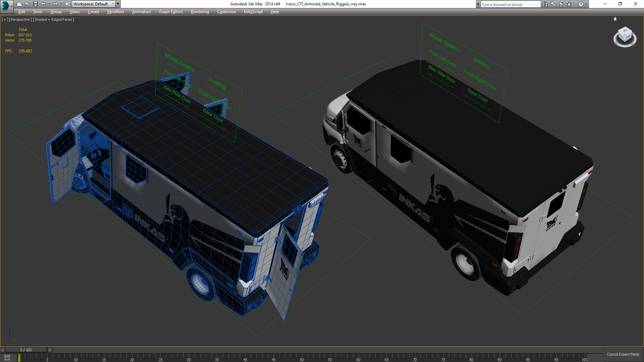Open the Customize menu

[226, 12]
